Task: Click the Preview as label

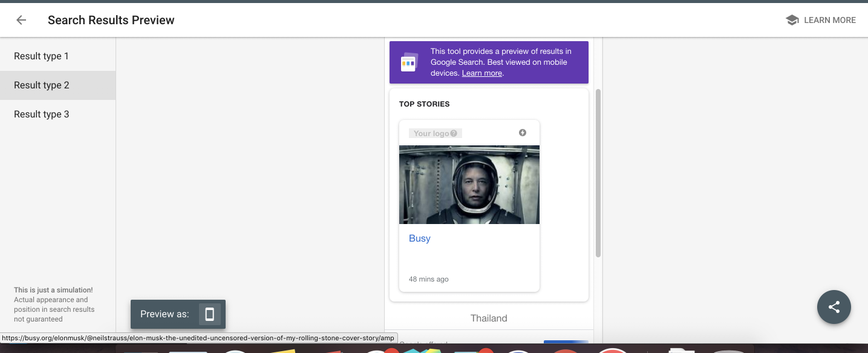Action: [165, 314]
